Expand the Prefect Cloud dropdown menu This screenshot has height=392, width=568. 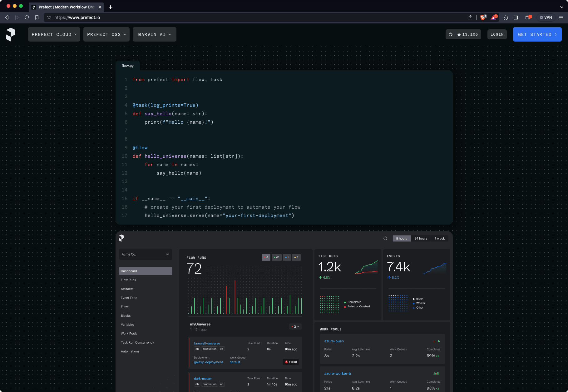coord(54,34)
